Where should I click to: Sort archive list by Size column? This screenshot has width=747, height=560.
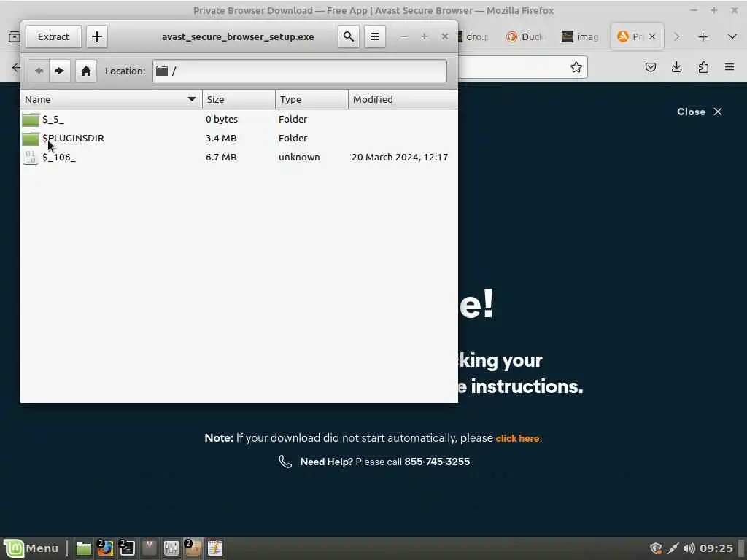coord(239,99)
